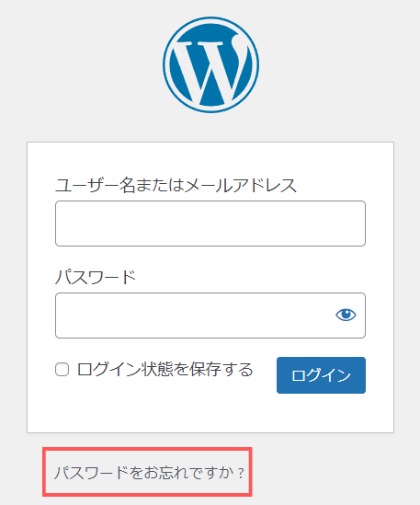The height and width of the screenshot is (505, 420).
Task: Select the lost password link below the form
Action: (x=149, y=473)
